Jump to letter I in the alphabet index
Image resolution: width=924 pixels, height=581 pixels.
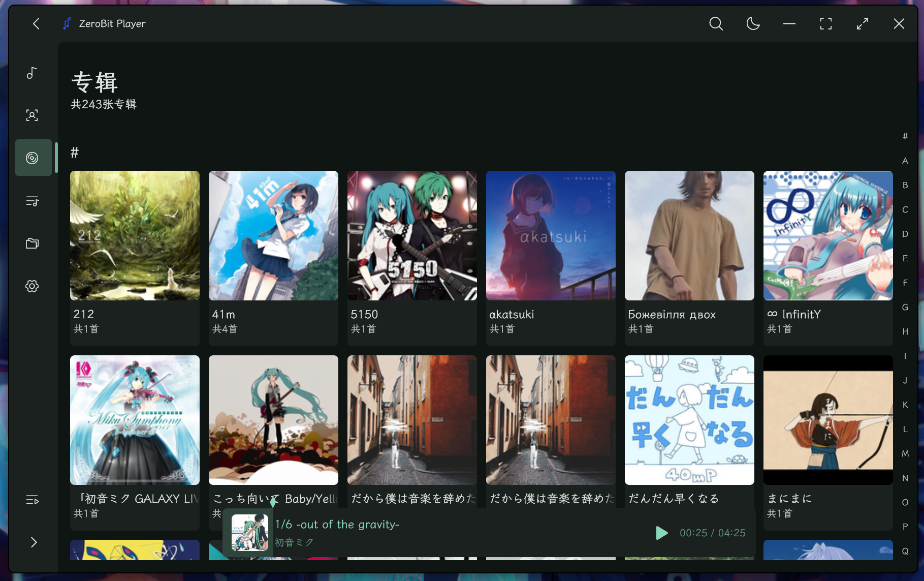click(905, 356)
